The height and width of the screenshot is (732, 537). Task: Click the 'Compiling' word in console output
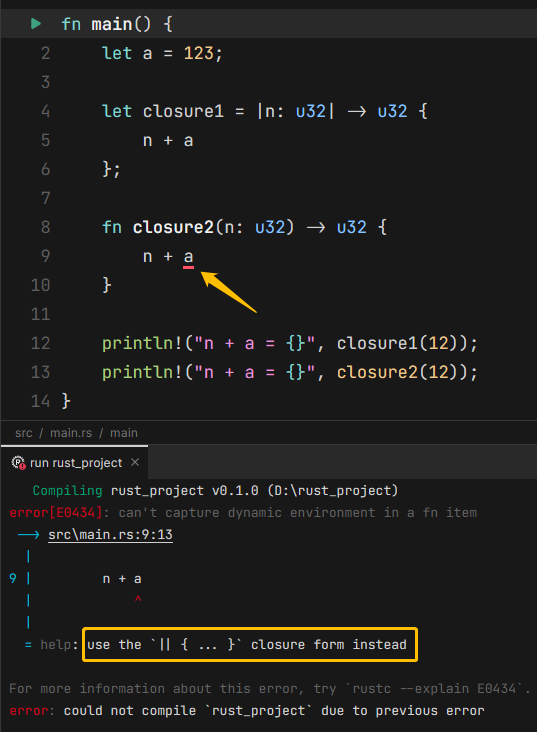67,491
